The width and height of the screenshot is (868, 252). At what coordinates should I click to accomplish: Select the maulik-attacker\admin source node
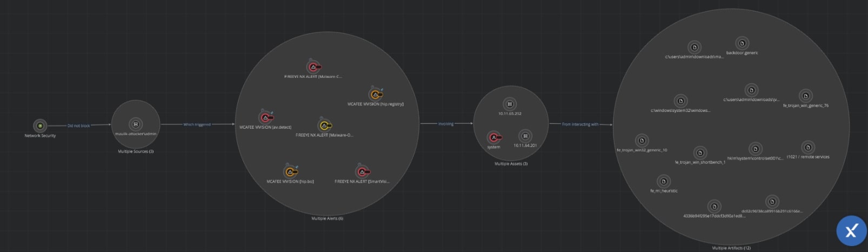pyautogui.click(x=136, y=124)
